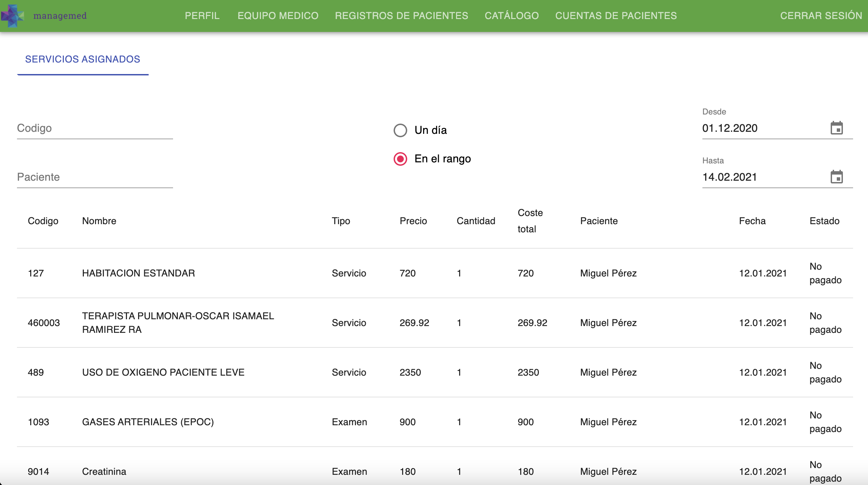Viewport: 868px width, 485px height.
Task: Click the managemed logo icon
Action: pyautogui.click(x=13, y=16)
